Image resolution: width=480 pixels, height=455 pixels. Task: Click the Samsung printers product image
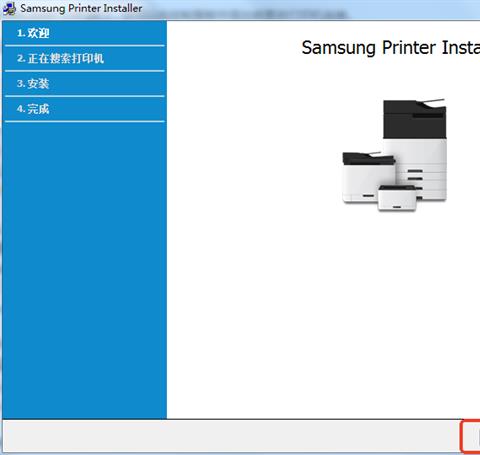394,155
